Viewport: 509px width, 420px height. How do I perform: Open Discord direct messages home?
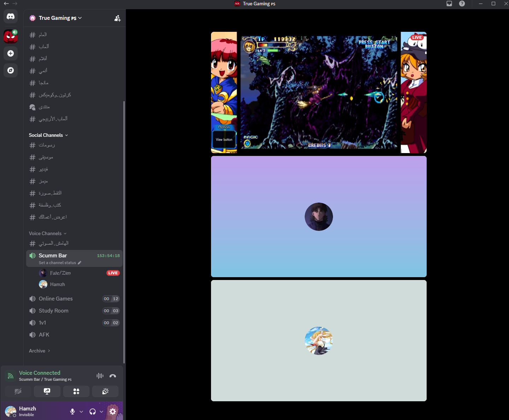point(11,17)
